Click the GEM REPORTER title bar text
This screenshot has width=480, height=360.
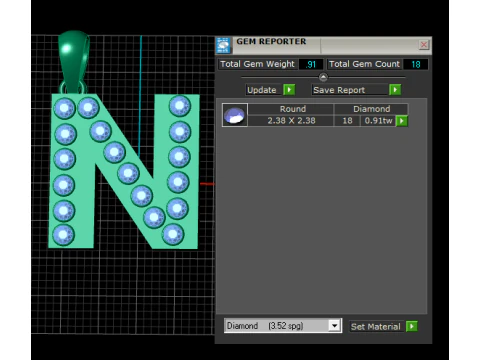[x=271, y=42]
